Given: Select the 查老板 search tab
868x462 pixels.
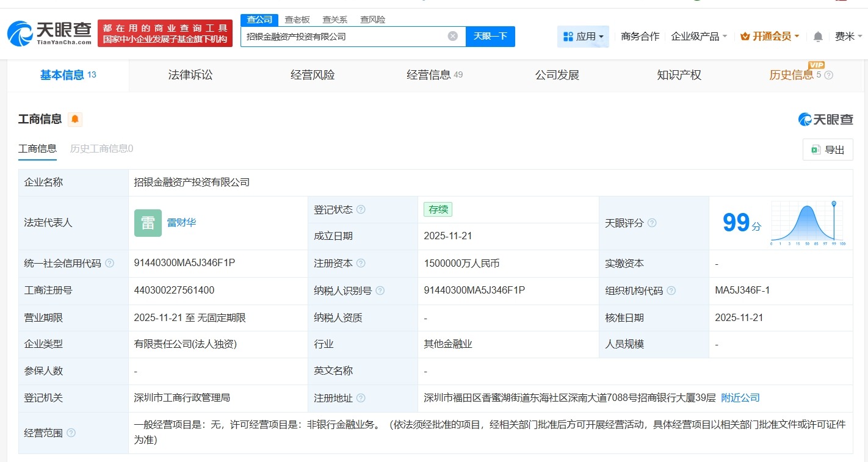Looking at the screenshot, I should pyautogui.click(x=297, y=19).
